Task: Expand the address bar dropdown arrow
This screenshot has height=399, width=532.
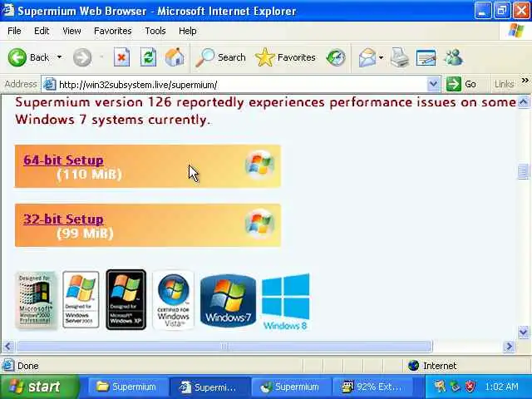Action: 433,84
